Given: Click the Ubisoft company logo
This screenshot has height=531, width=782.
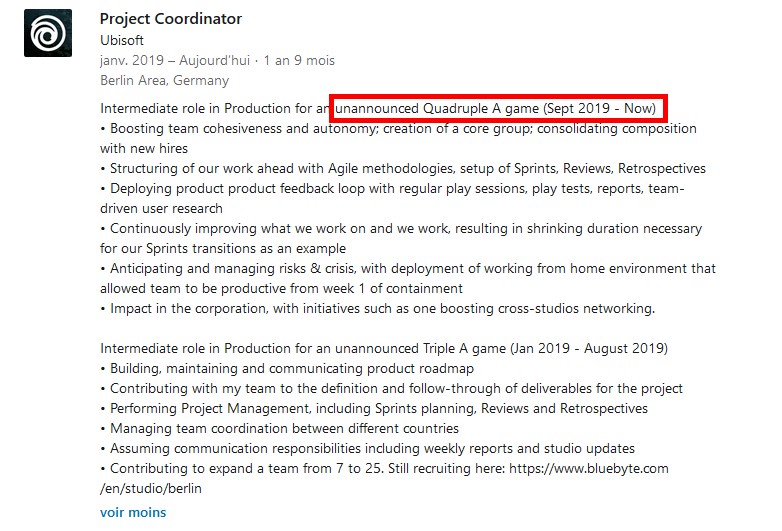Looking at the screenshot, I should 48,33.
